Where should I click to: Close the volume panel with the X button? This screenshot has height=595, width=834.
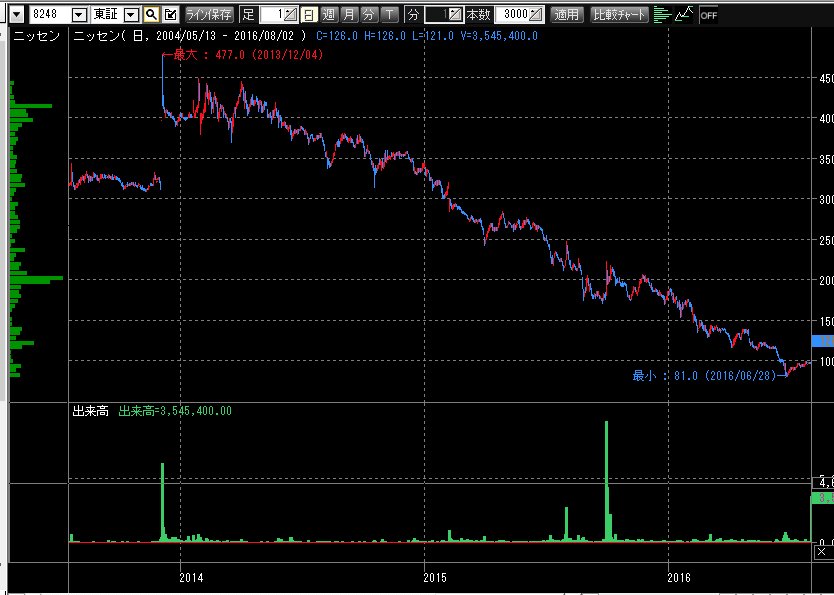coord(821,552)
